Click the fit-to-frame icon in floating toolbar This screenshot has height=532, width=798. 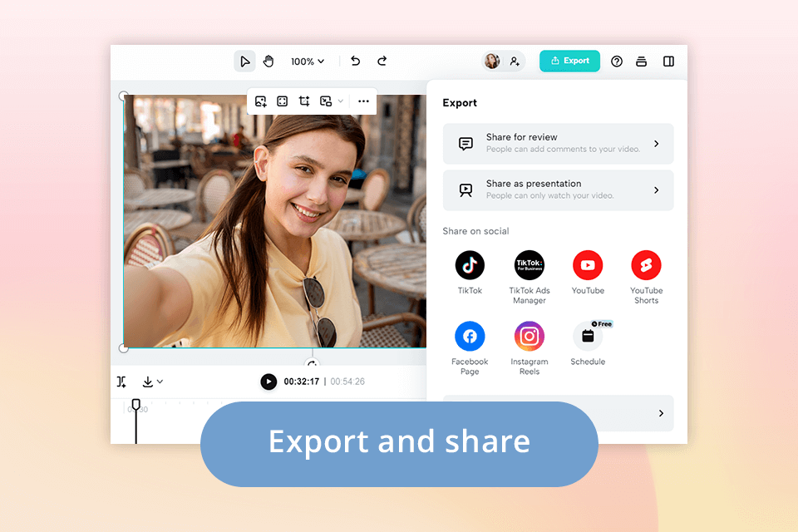click(283, 101)
